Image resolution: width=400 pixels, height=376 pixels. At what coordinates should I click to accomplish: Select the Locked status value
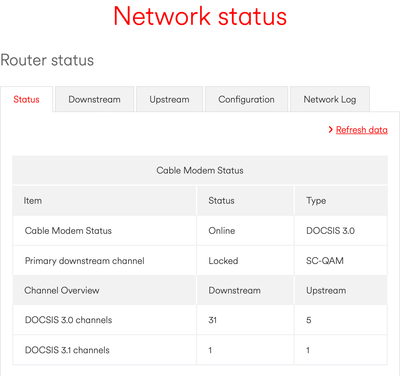[223, 261]
